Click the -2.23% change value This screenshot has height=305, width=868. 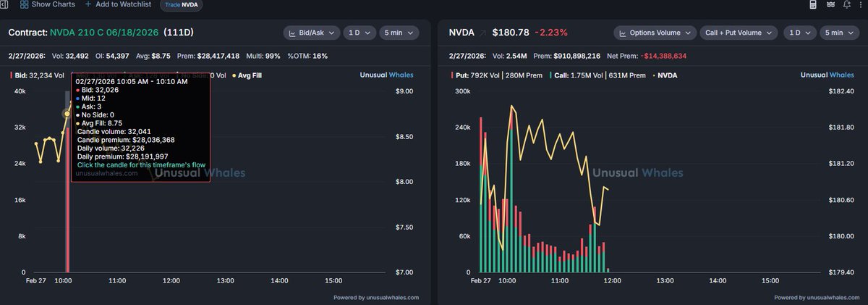click(x=551, y=33)
